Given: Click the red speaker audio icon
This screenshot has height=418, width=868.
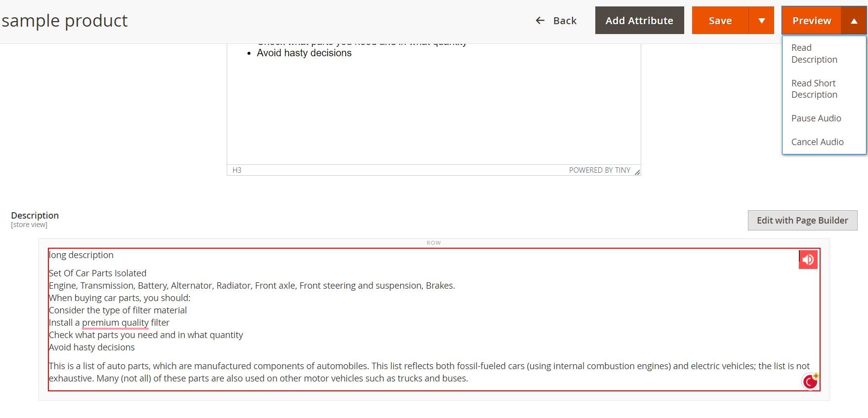Looking at the screenshot, I should (808, 260).
